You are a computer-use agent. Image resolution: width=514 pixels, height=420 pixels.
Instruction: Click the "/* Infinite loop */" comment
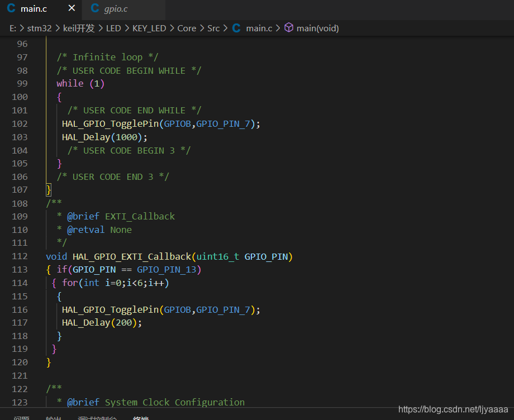(107, 58)
